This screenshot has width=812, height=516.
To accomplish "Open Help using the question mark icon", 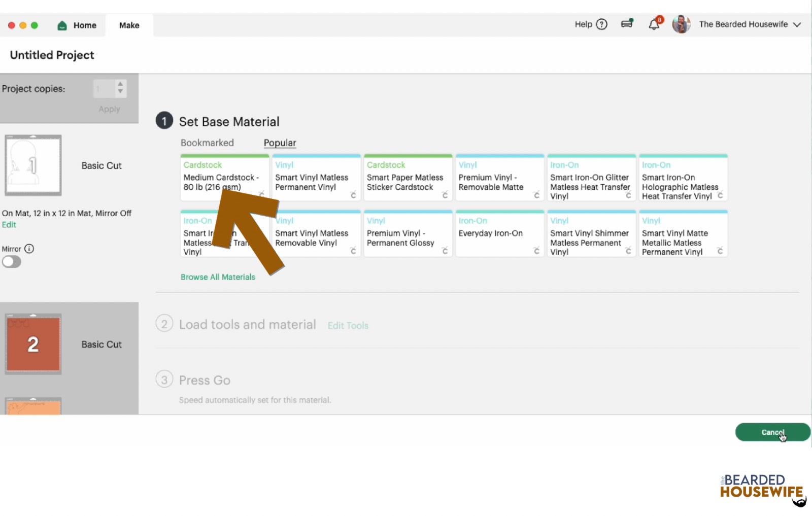I will click(x=602, y=24).
